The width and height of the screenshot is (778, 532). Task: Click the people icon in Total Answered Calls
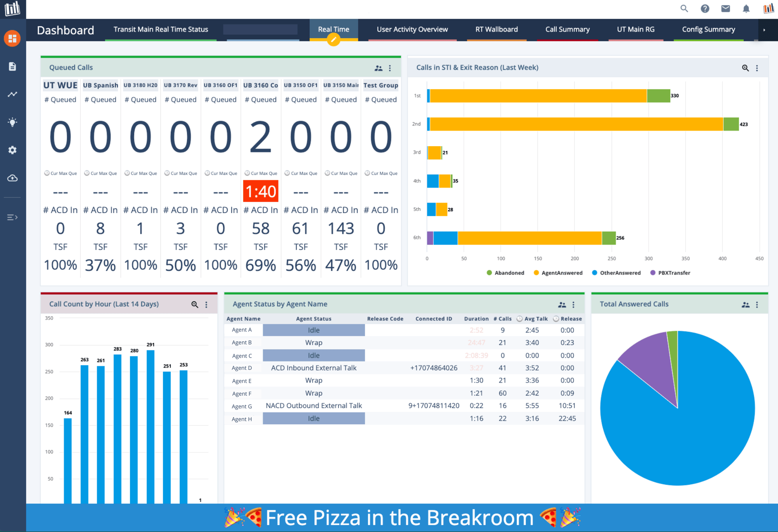(x=745, y=304)
